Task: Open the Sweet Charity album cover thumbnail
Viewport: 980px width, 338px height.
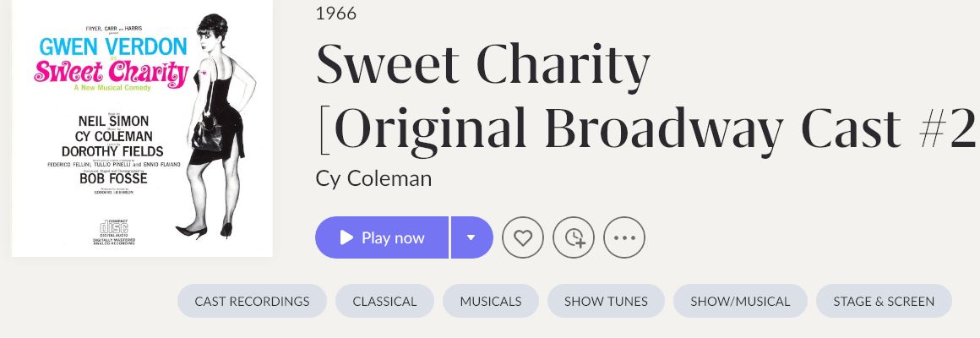Action: (x=142, y=127)
